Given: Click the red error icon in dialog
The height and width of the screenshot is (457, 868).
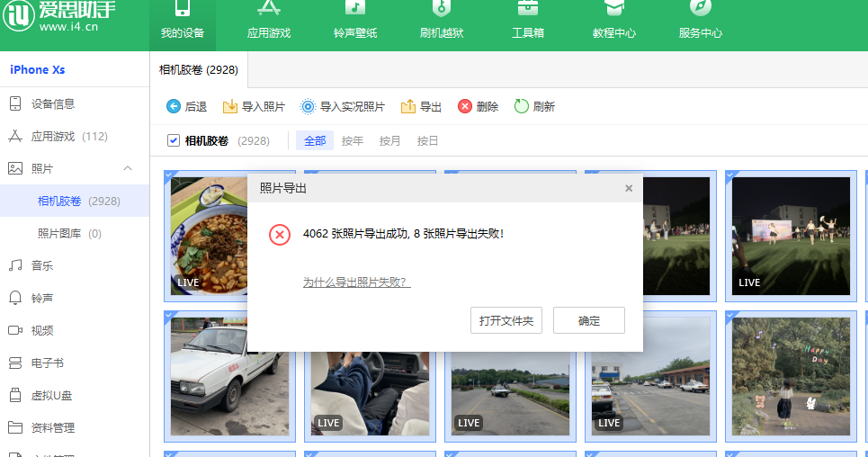Looking at the screenshot, I should 280,235.
